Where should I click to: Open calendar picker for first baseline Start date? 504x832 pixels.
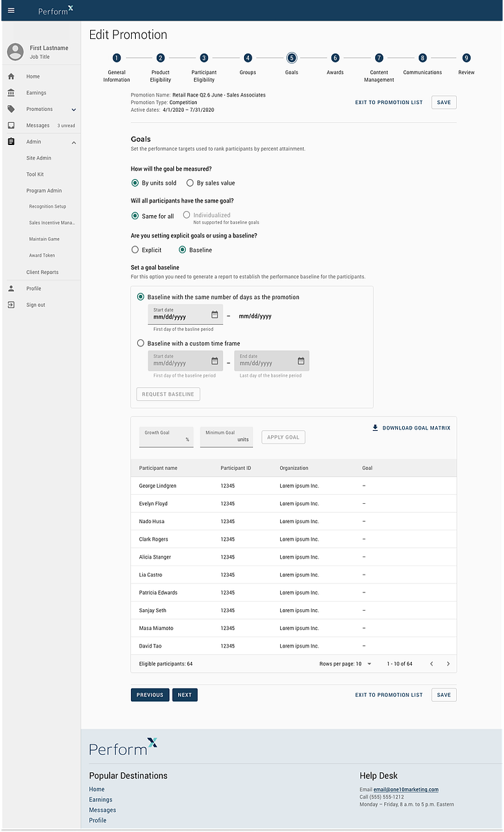click(215, 314)
